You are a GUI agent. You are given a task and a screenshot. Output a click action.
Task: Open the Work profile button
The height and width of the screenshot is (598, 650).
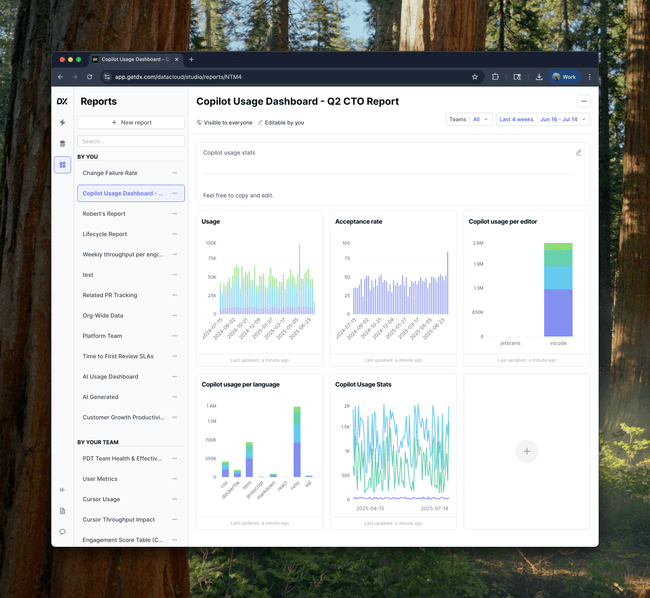564,77
